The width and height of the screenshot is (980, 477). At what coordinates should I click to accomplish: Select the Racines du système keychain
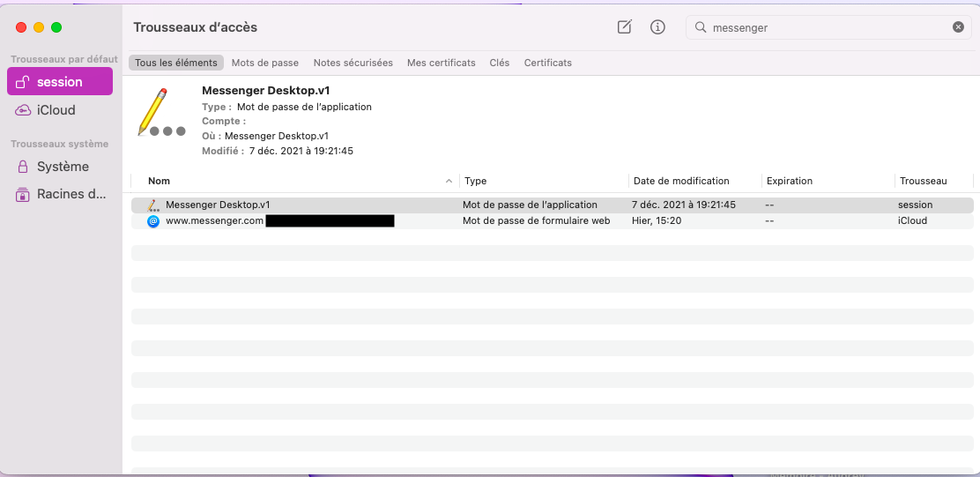(x=60, y=195)
